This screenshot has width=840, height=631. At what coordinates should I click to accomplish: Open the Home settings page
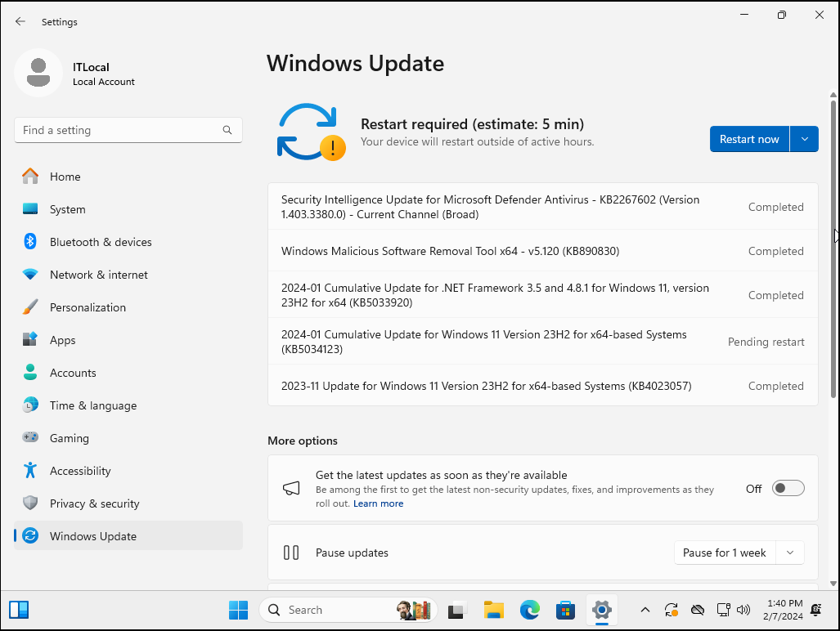point(128,177)
